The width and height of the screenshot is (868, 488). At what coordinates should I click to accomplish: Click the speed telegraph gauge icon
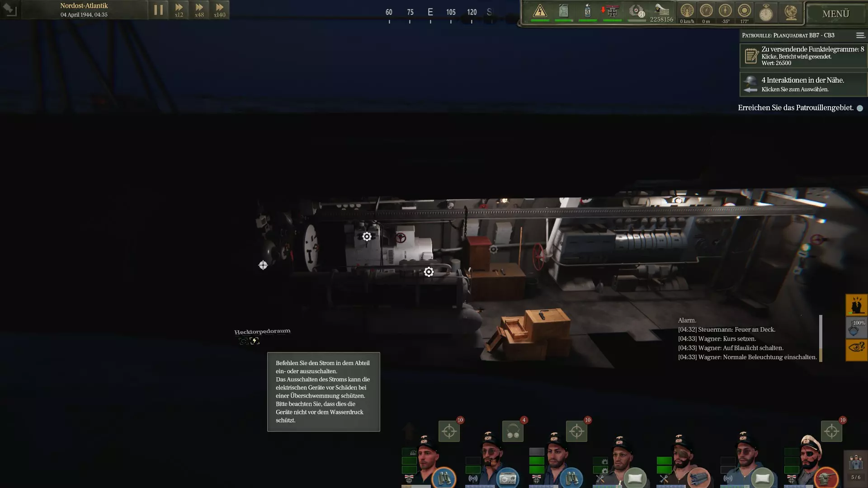(687, 11)
